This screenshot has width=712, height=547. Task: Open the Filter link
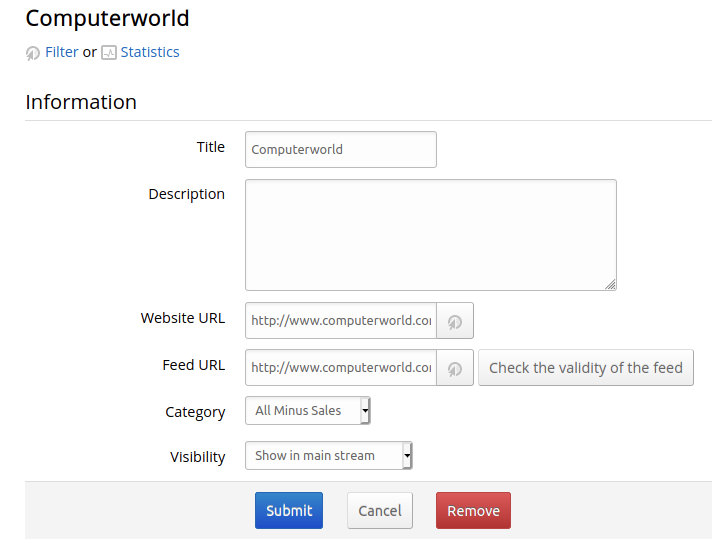coord(62,52)
